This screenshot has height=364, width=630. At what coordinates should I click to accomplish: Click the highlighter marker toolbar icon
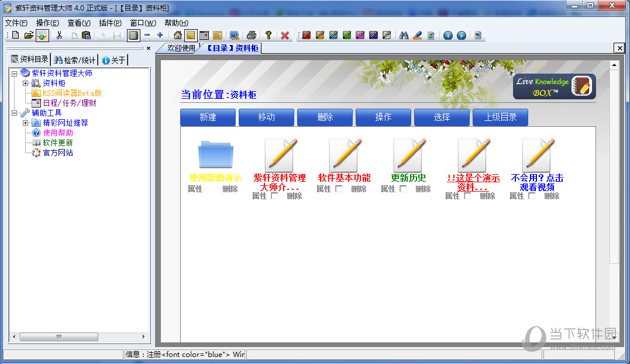418,35
